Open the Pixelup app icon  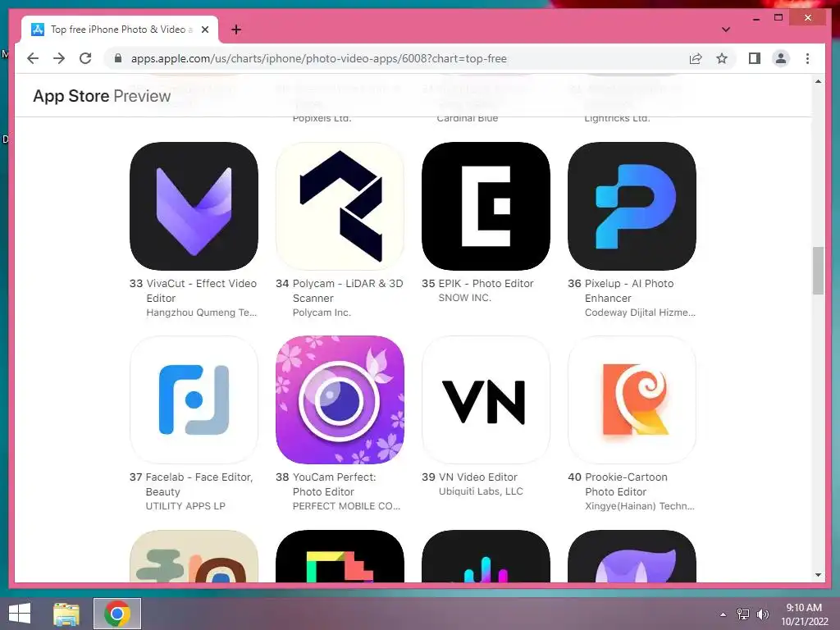632,206
